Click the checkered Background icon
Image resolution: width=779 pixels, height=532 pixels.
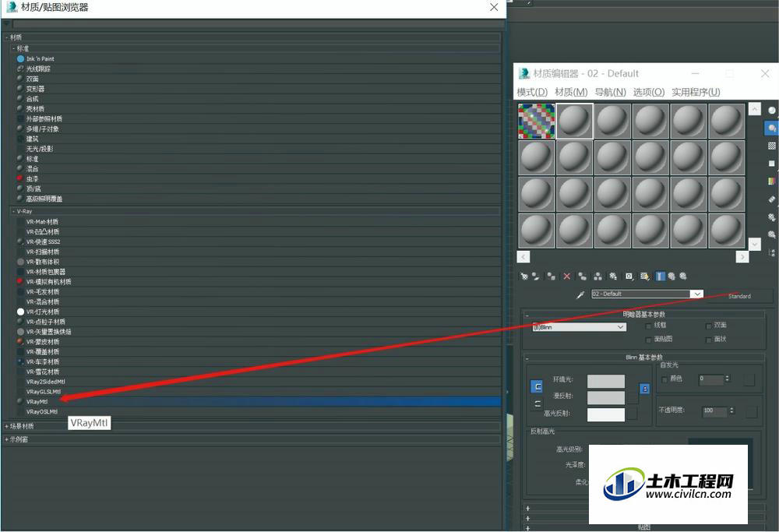(771, 146)
